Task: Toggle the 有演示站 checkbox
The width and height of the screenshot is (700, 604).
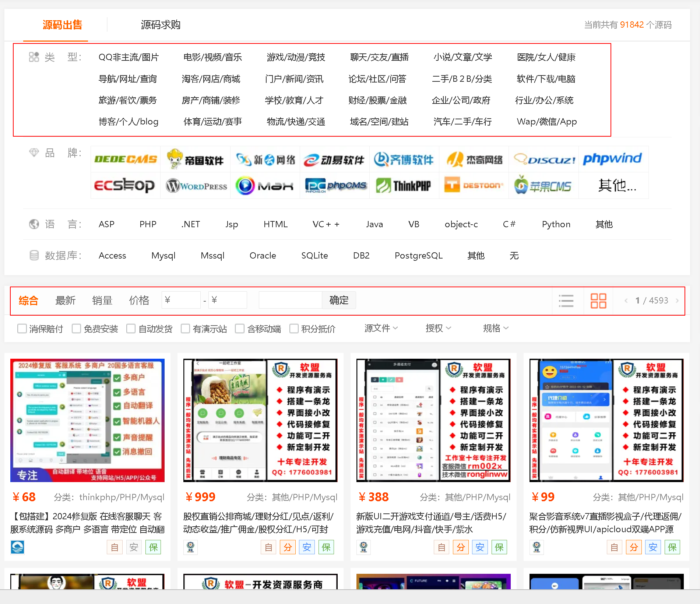Action: 185,329
